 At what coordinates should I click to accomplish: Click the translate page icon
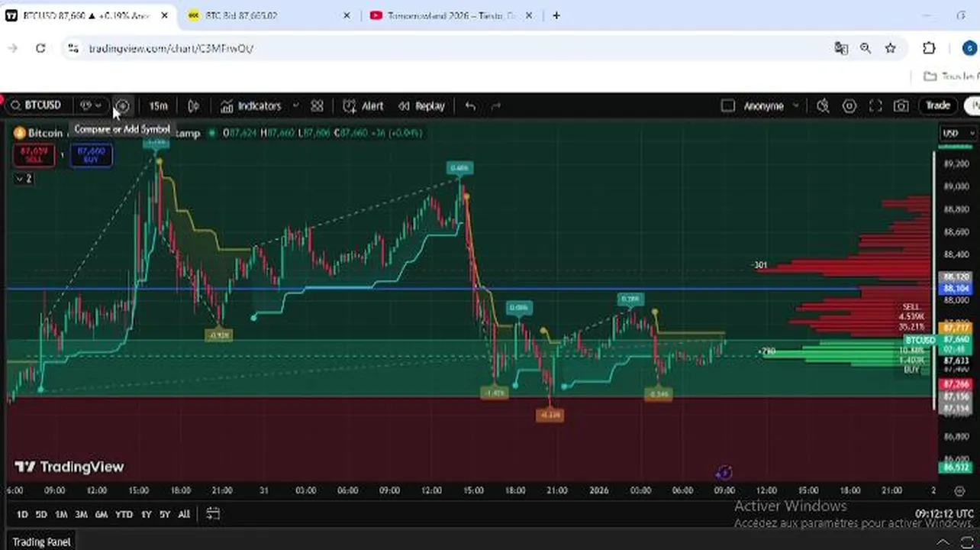point(841,48)
